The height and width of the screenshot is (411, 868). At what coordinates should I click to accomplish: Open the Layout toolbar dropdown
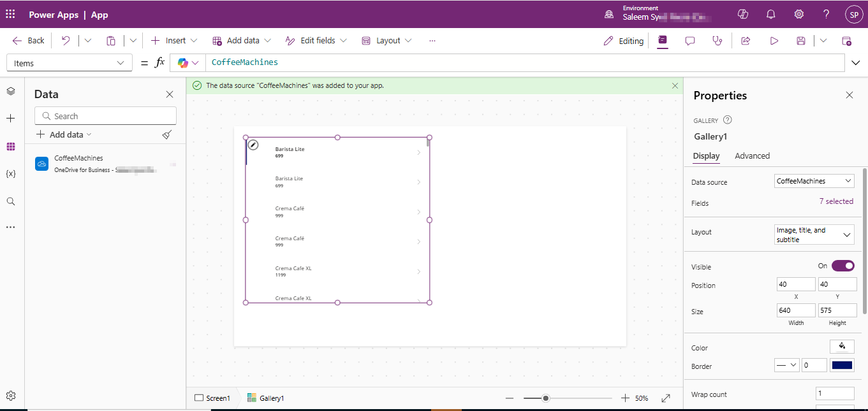(x=386, y=40)
